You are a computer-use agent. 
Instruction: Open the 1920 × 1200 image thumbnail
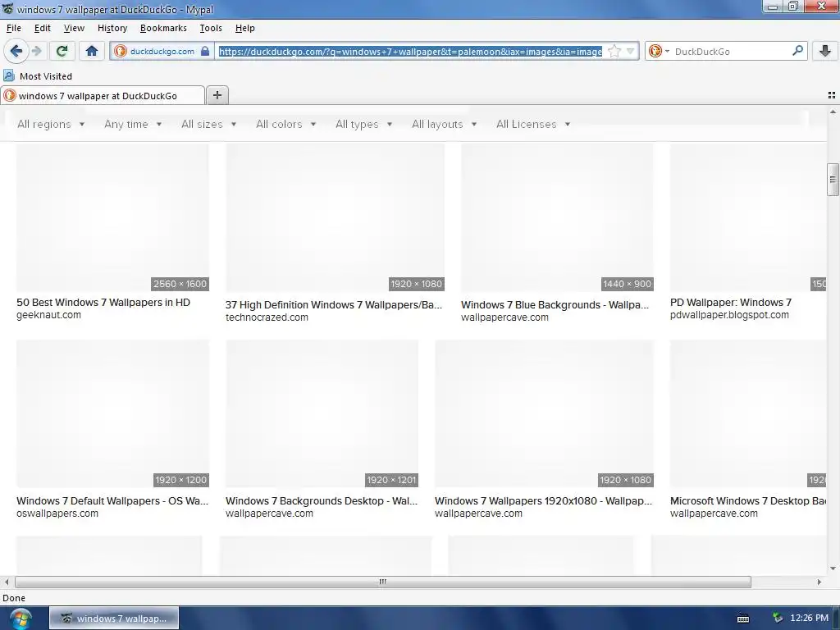[x=112, y=413]
